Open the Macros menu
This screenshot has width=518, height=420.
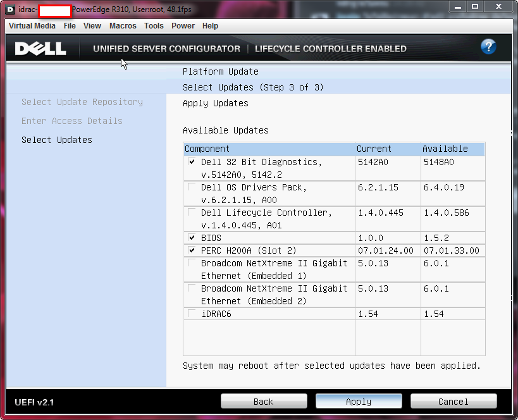click(x=123, y=26)
